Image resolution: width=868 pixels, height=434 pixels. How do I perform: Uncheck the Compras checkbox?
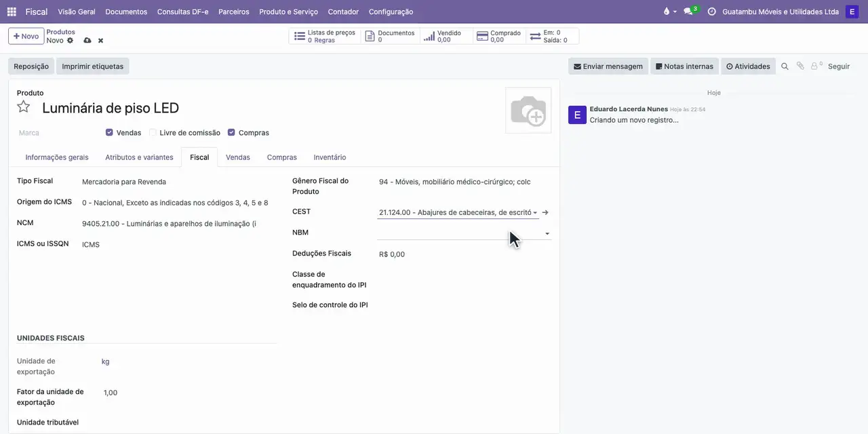pos(231,133)
